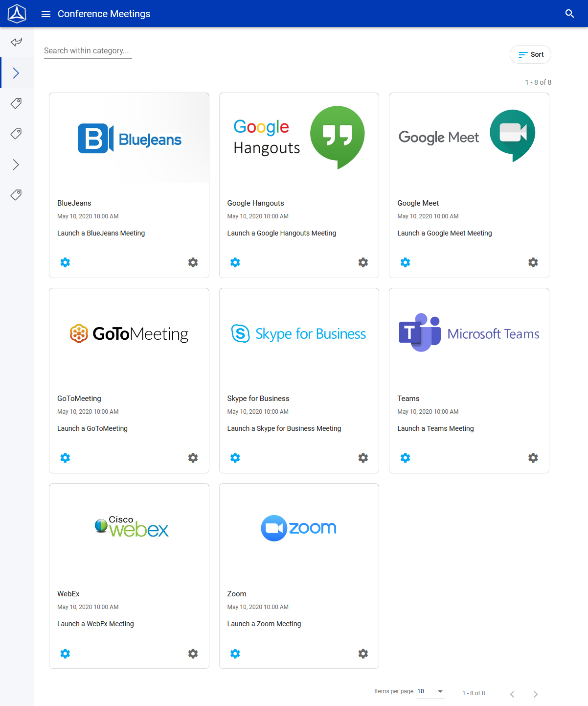Open the Items per page dropdown
The height and width of the screenshot is (706, 588).
click(x=430, y=691)
